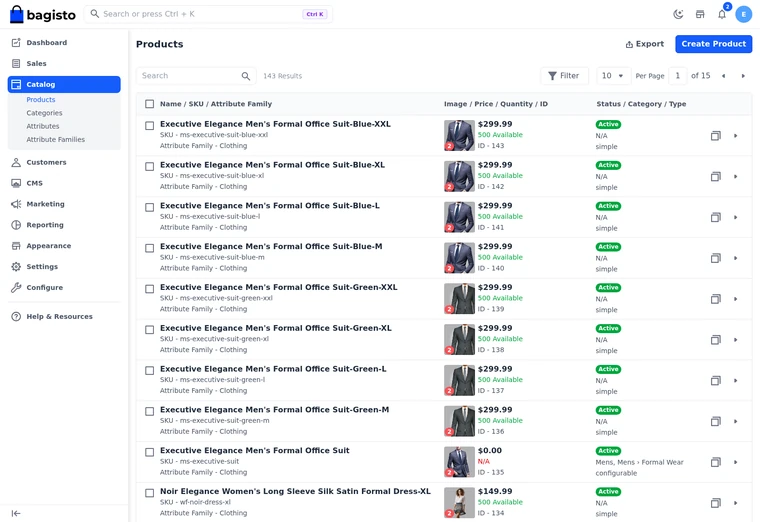The width and height of the screenshot is (760, 522).
Task: Click the user avatar E icon
Action: [744, 14]
